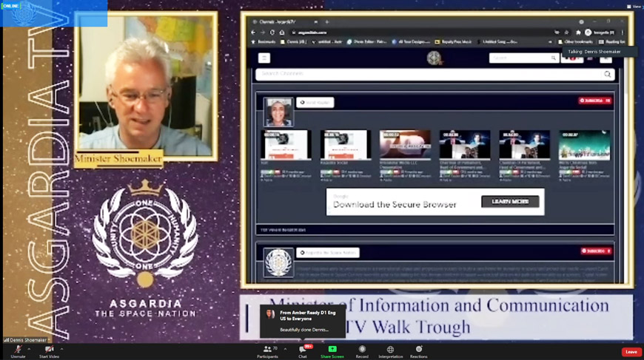Close the Channels browser tab
The width and height of the screenshot is (644, 360).
[x=315, y=21]
